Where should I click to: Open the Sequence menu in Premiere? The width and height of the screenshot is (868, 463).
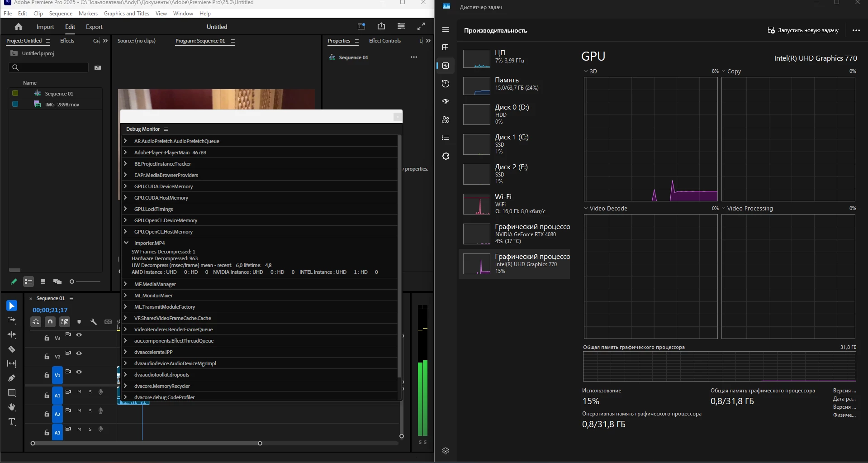click(x=61, y=14)
